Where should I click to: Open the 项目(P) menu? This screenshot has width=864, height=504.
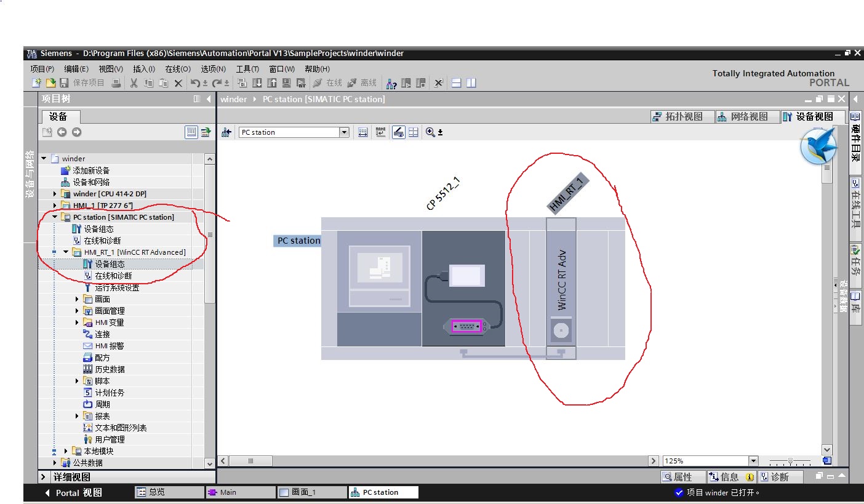point(42,69)
